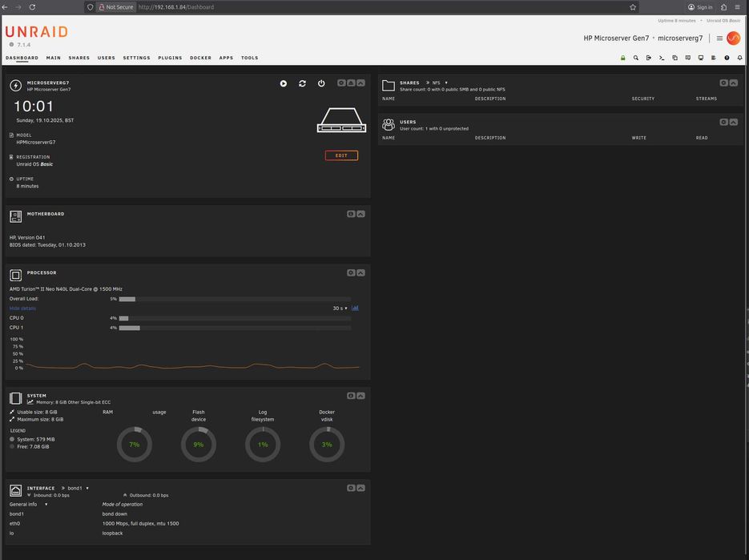The width and height of the screenshot is (749, 560).
Task: Open search via magnifier icon
Action: coord(636,58)
